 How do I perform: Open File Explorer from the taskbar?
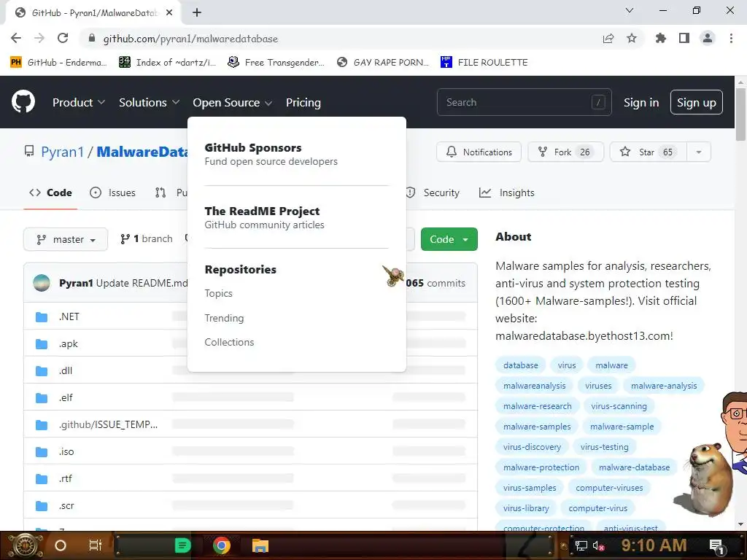260,545
